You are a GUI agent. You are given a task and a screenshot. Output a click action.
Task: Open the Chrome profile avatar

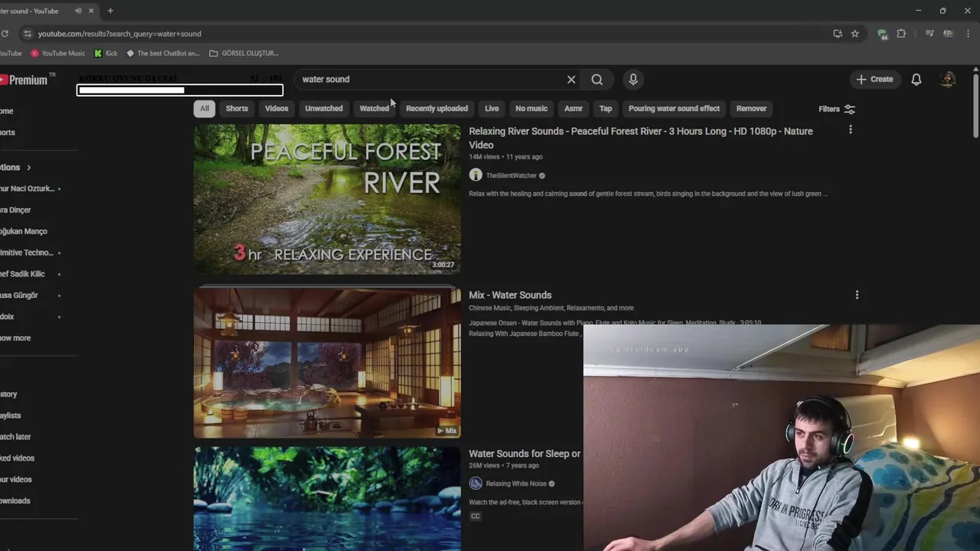click(x=948, y=34)
